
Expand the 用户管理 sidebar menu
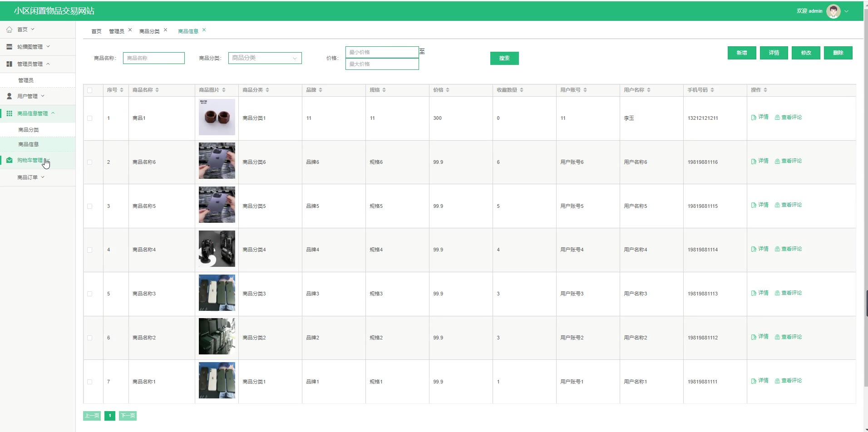point(43,96)
